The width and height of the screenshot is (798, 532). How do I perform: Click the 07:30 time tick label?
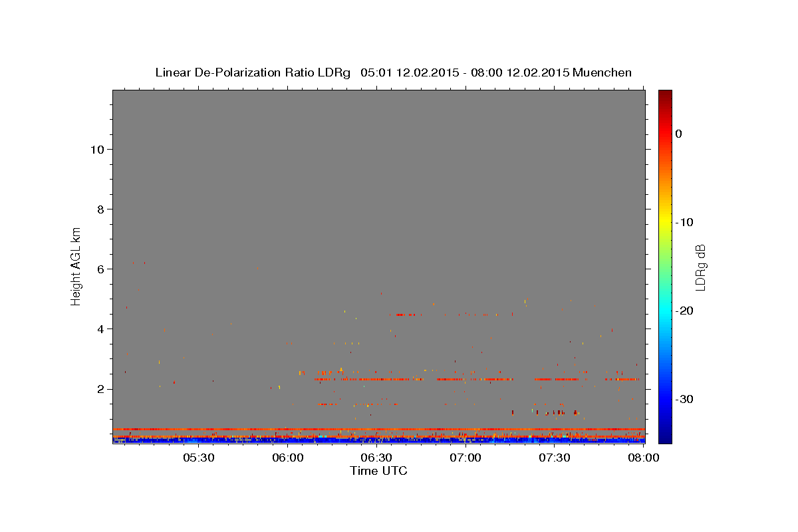click(555, 458)
